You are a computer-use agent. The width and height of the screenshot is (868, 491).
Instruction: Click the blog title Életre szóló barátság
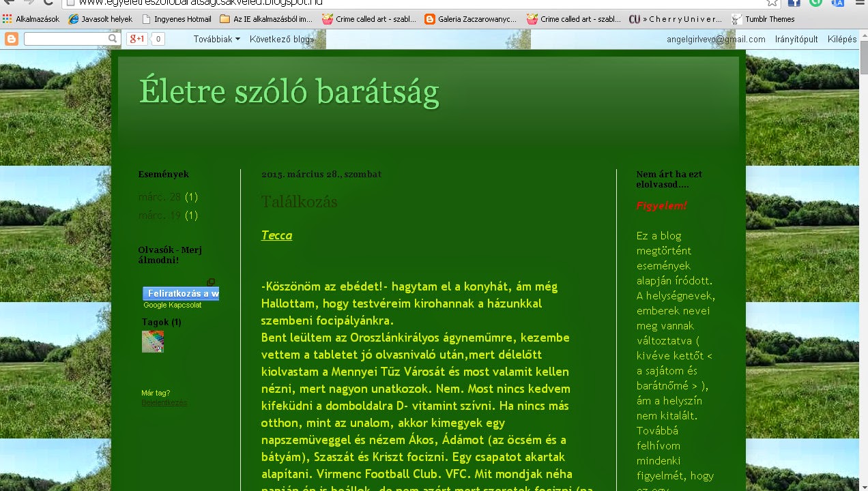point(289,92)
